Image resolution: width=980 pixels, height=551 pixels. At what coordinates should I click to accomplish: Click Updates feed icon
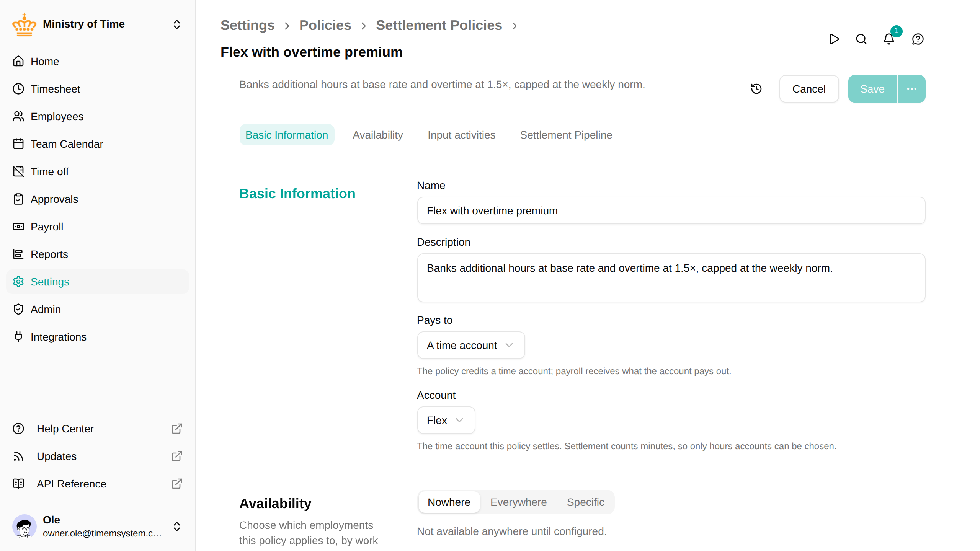click(x=18, y=456)
